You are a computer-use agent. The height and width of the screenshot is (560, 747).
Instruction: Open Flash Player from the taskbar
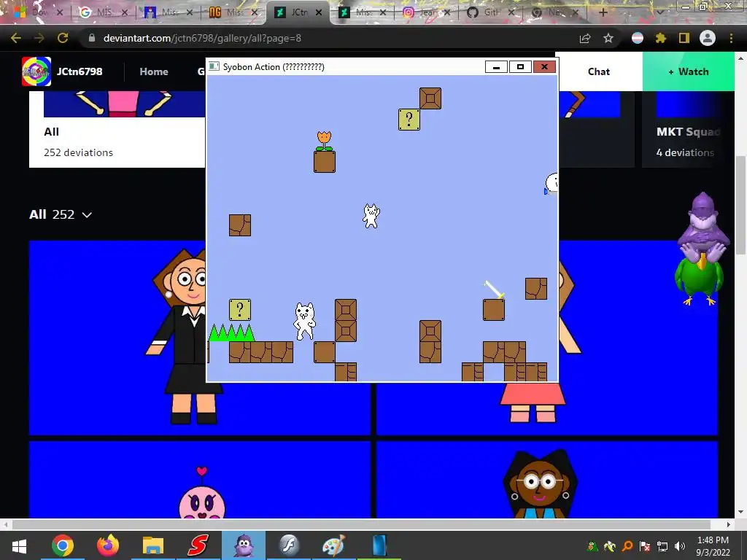pyautogui.click(x=289, y=545)
